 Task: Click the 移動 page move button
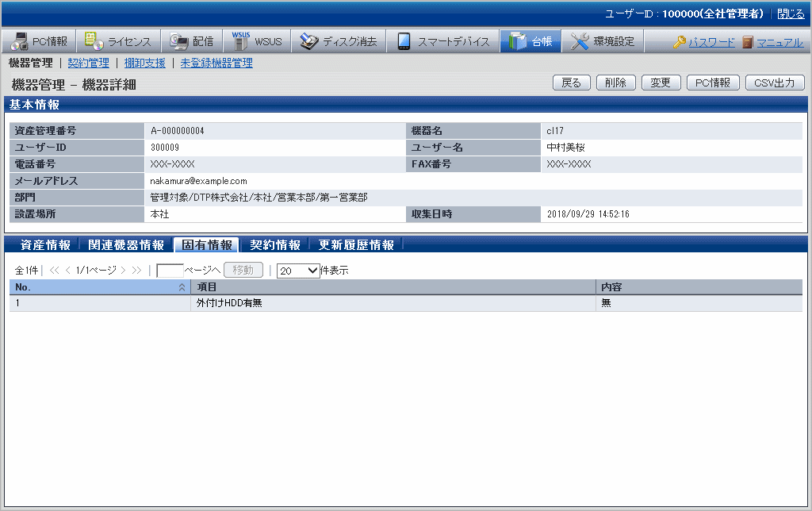click(x=243, y=270)
